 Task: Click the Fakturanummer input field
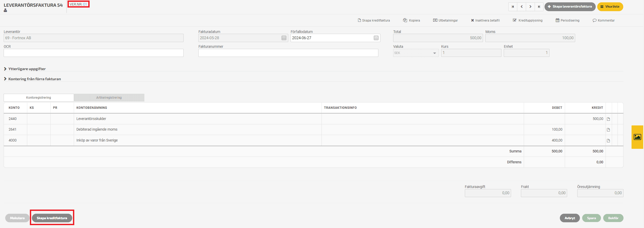click(x=288, y=53)
